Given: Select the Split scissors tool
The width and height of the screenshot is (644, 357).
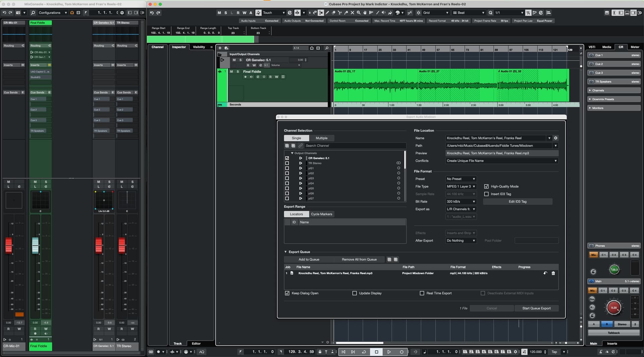Looking at the screenshot, I should click(340, 13).
